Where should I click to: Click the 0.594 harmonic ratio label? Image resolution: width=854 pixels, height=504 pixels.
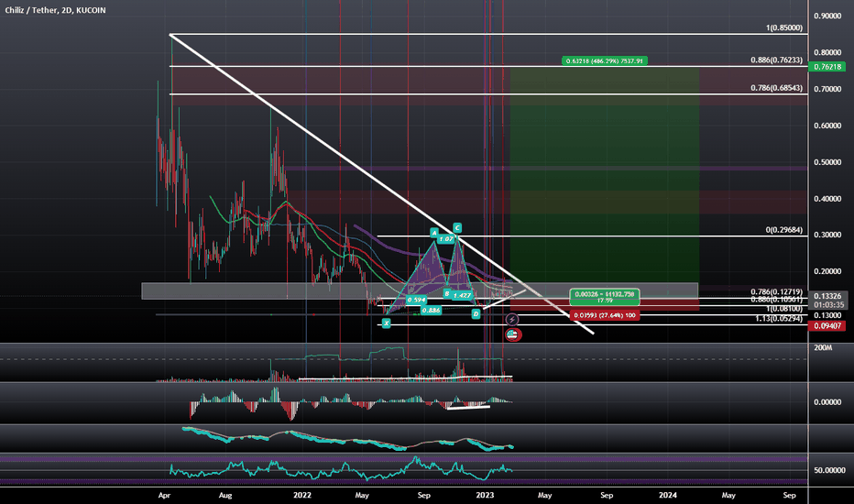pos(416,300)
